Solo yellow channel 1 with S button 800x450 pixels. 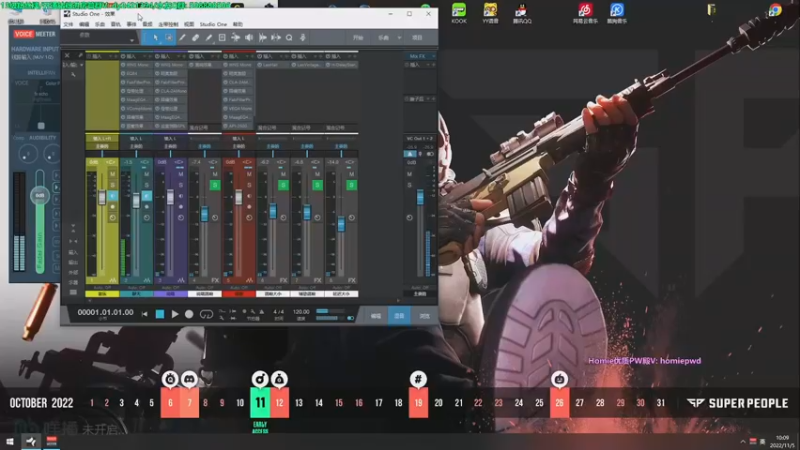[x=112, y=185]
